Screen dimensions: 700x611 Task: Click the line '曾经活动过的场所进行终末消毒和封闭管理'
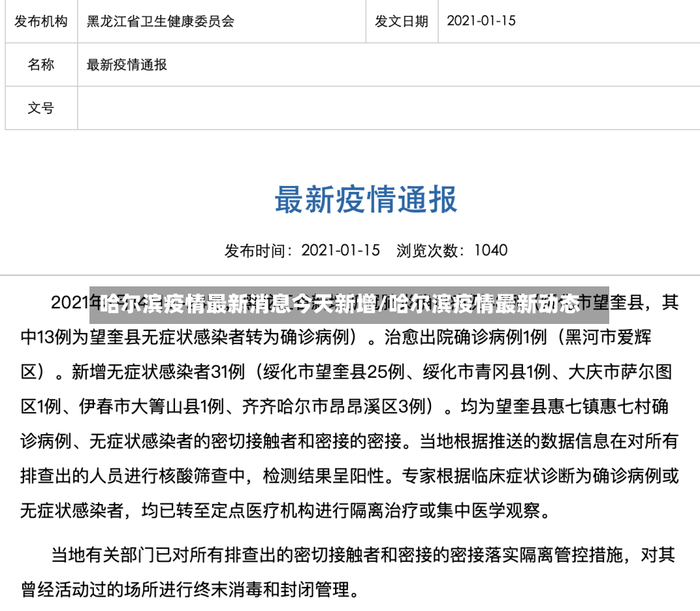click(x=190, y=590)
